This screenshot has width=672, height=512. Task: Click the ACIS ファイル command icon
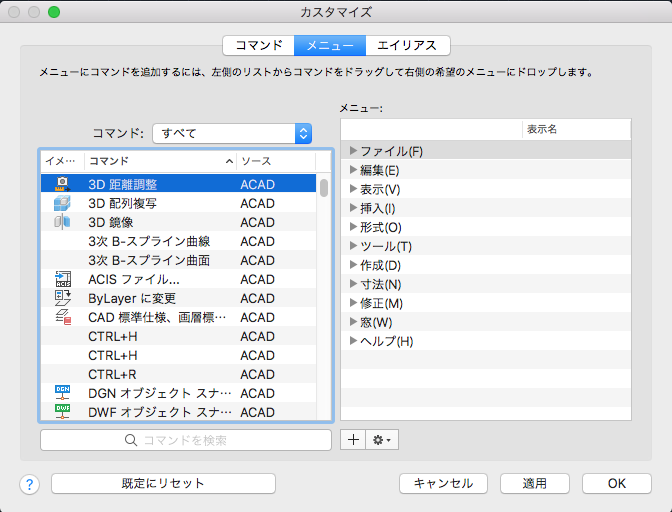(x=62, y=279)
